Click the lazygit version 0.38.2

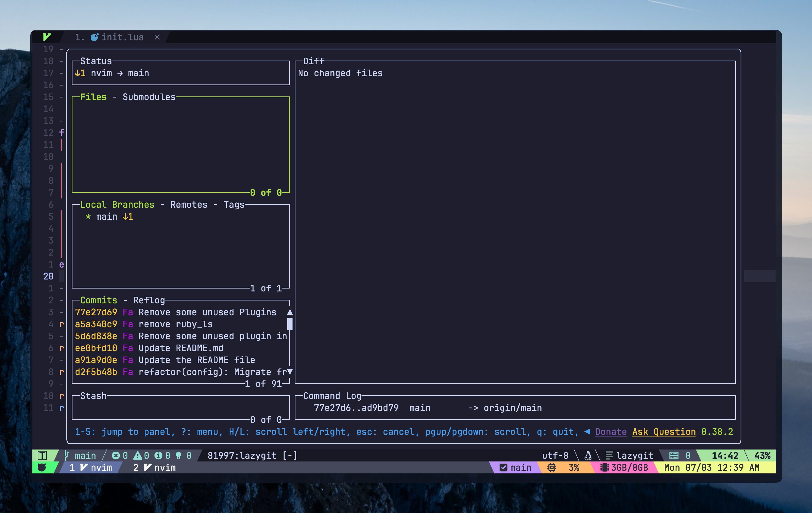click(717, 432)
